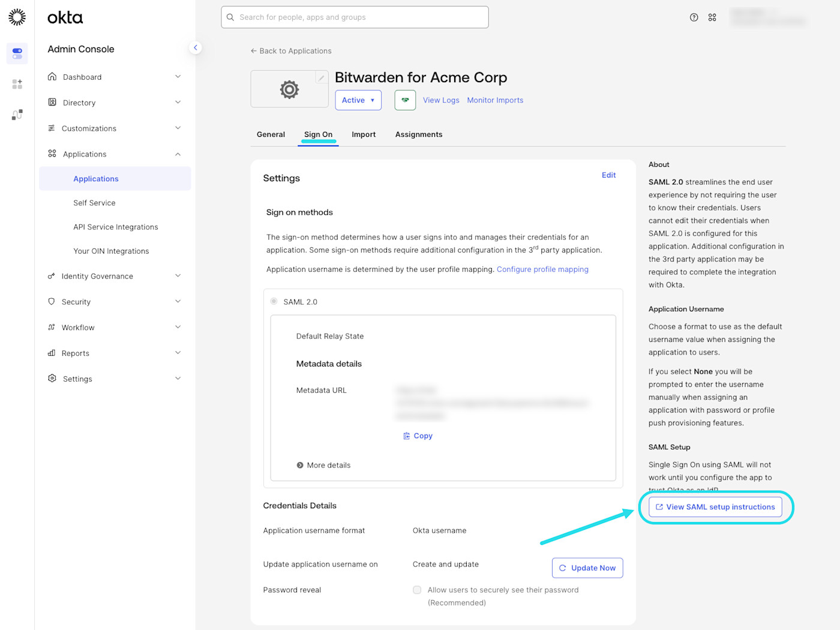This screenshot has height=630, width=840.
Task: Click the Okta sunburst logo icon
Action: pyautogui.click(x=17, y=17)
